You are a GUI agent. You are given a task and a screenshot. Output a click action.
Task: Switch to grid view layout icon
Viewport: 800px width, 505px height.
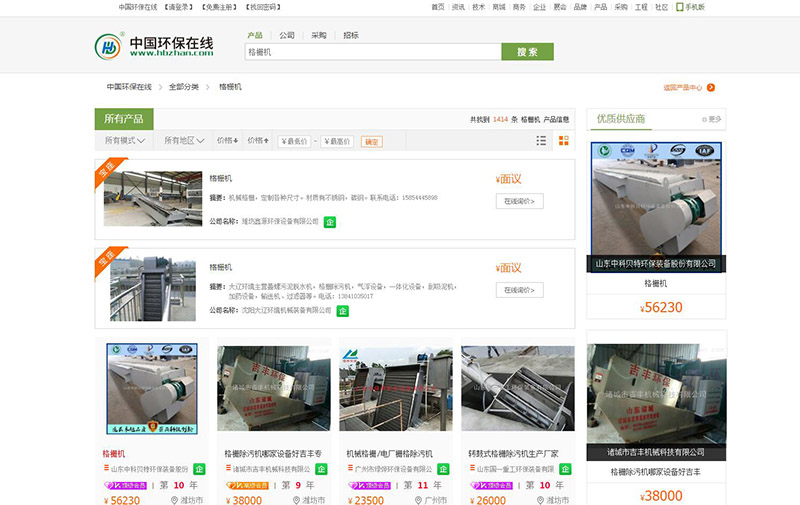(x=564, y=141)
